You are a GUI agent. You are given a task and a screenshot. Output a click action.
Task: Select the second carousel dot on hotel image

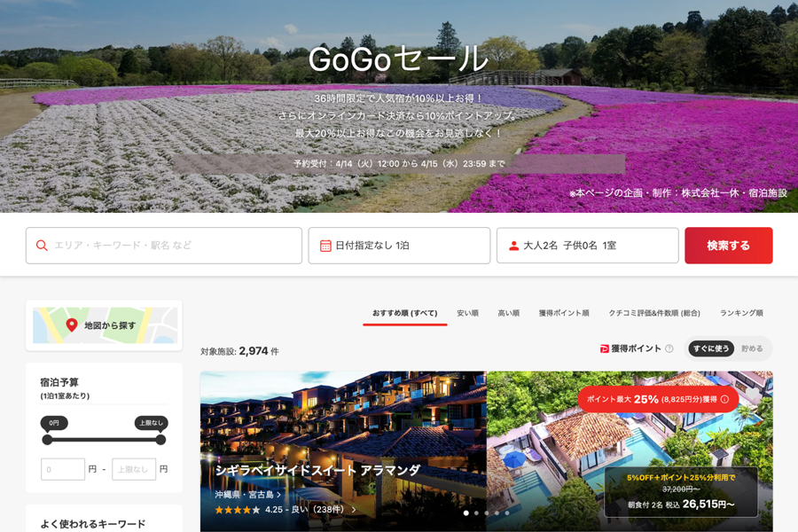click(x=476, y=512)
